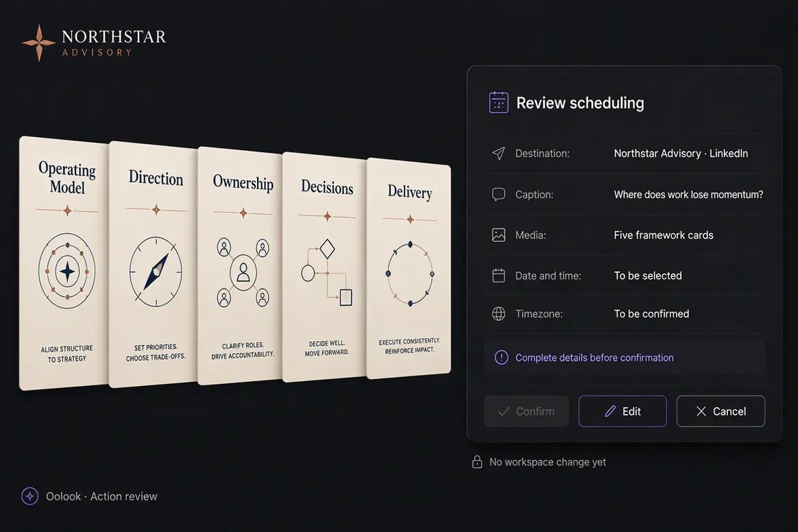Click 'CLARIFY ROLES. DRIVE ACCOUNTABILITY.' card text

[243, 350]
